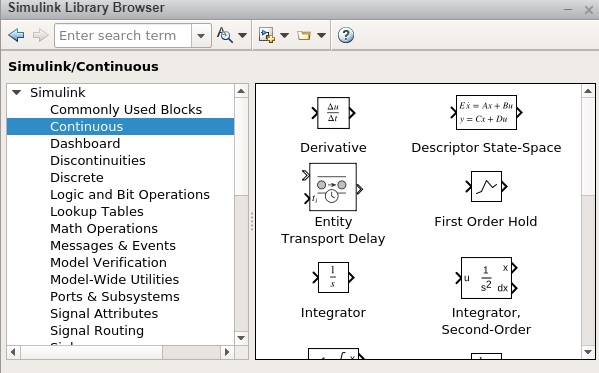
Task: Select the Model-Wide Utilities library
Action: coord(114,279)
